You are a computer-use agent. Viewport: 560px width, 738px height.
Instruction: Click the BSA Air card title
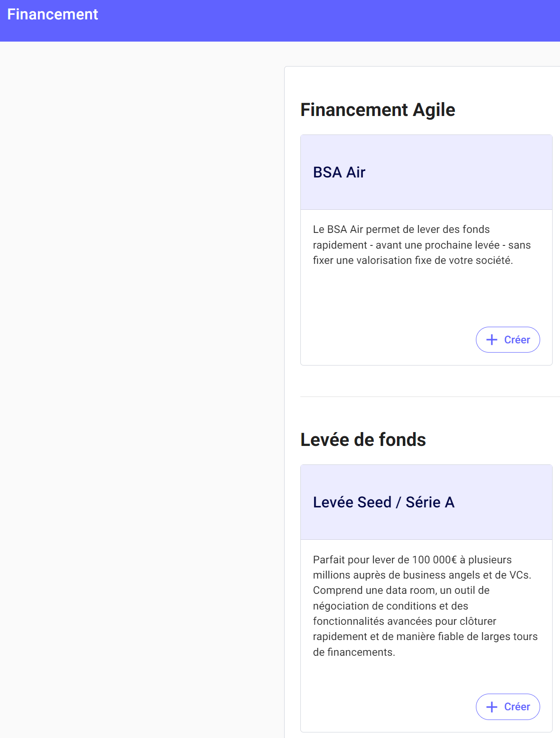[339, 172]
